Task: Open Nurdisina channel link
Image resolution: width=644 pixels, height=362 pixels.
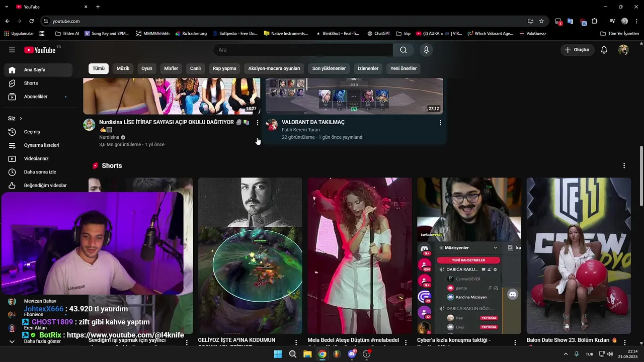Action: pos(109,137)
